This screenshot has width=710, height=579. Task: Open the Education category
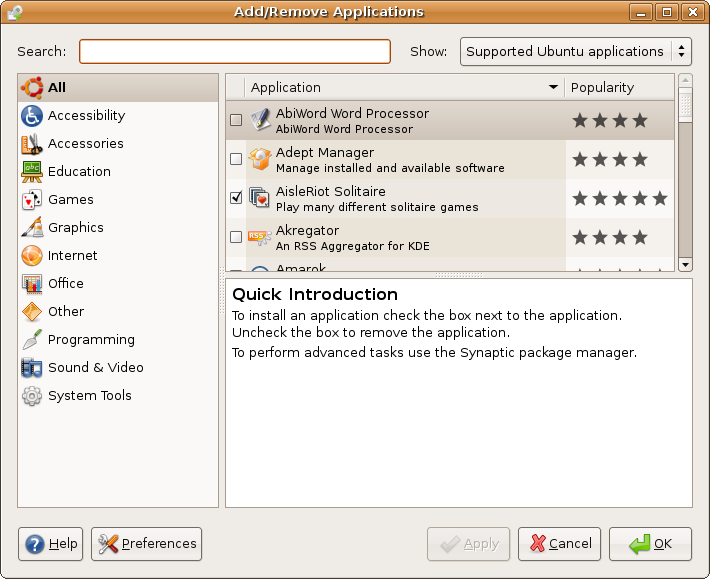118,172
